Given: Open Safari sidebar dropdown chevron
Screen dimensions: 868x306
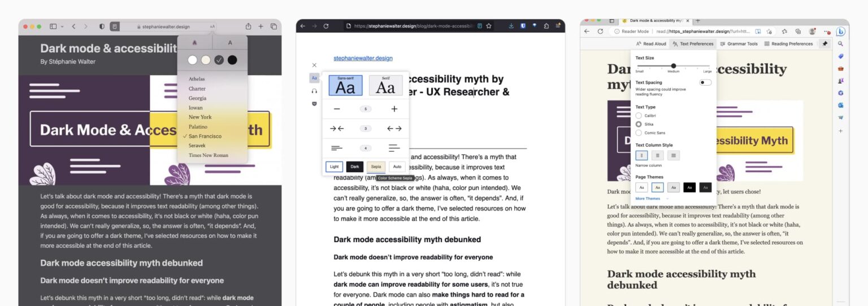Looking at the screenshot, I should point(62,27).
